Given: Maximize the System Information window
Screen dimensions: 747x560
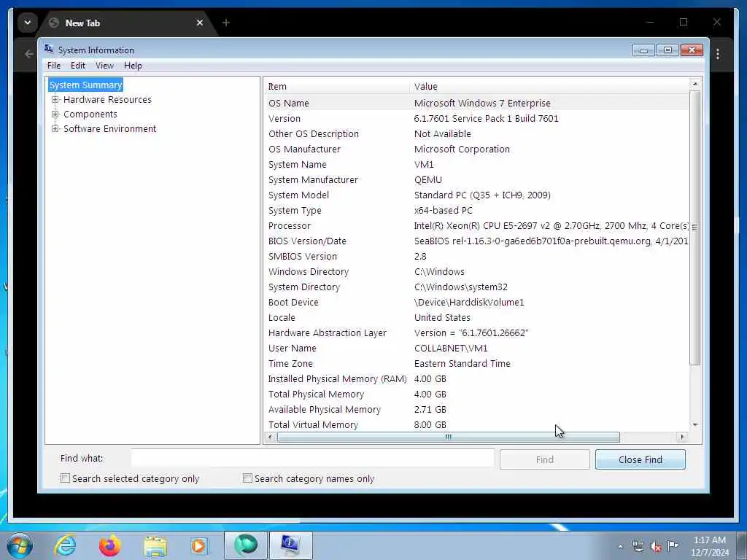Looking at the screenshot, I should point(667,50).
